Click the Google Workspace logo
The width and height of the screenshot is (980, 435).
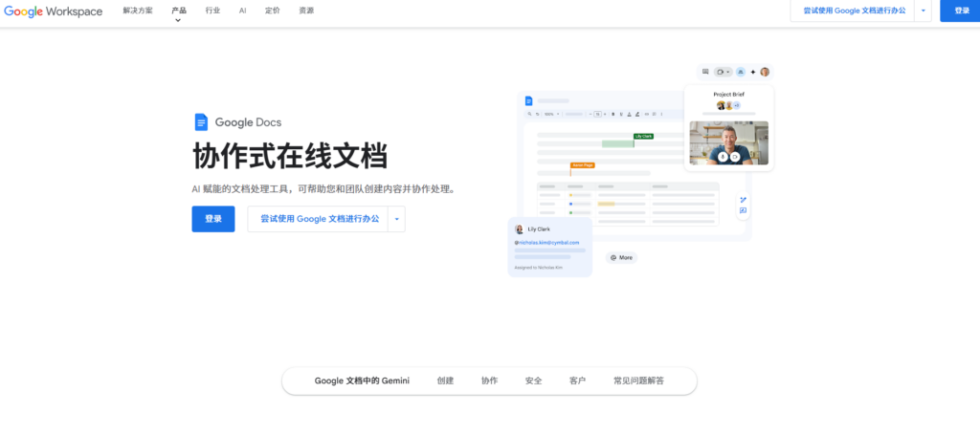[53, 11]
